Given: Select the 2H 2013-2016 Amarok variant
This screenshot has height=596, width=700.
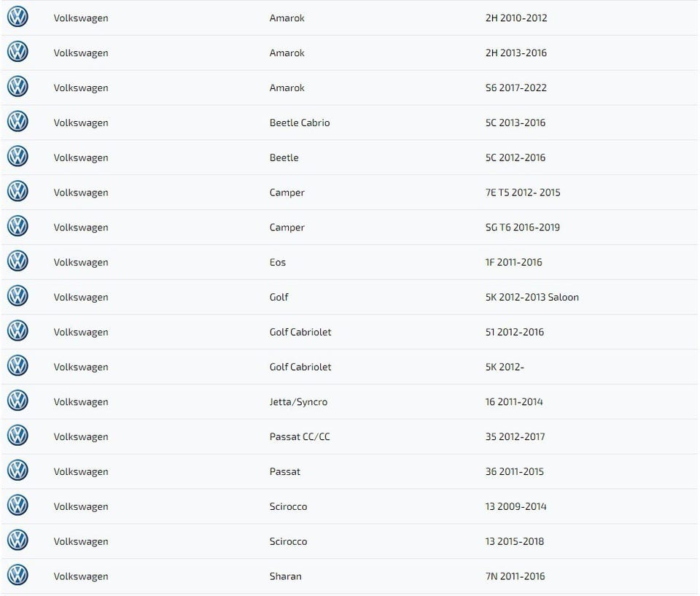Looking at the screenshot, I should pos(516,53).
